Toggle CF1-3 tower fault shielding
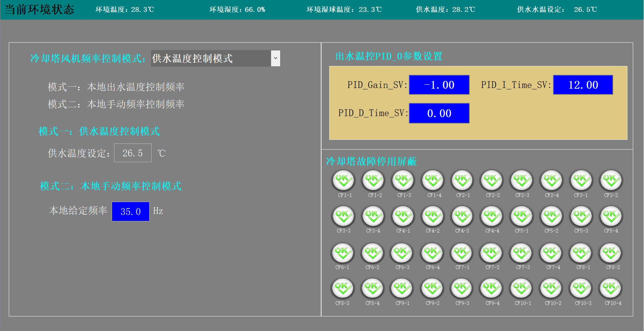This screenshot has width=644, height=331. tap(403, 180)
